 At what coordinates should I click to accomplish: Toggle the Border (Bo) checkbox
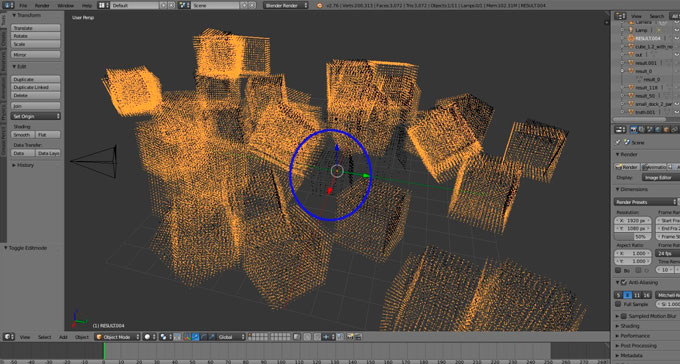click(618, 270)
